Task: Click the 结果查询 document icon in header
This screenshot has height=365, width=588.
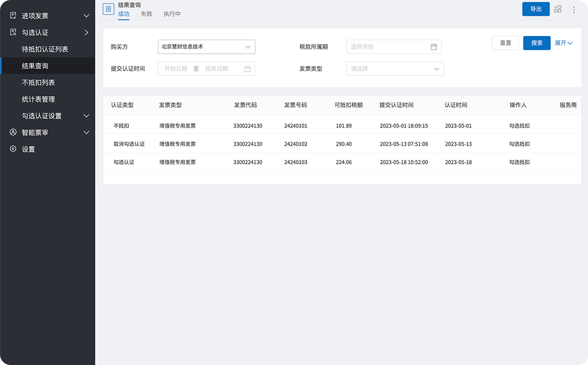Action: click(x=108, y=9)
